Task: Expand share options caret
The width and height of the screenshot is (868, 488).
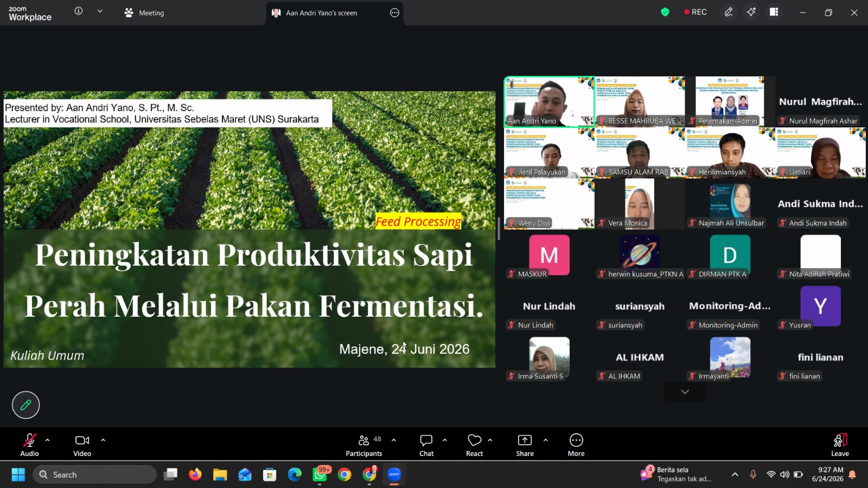Action: point(546,440)
